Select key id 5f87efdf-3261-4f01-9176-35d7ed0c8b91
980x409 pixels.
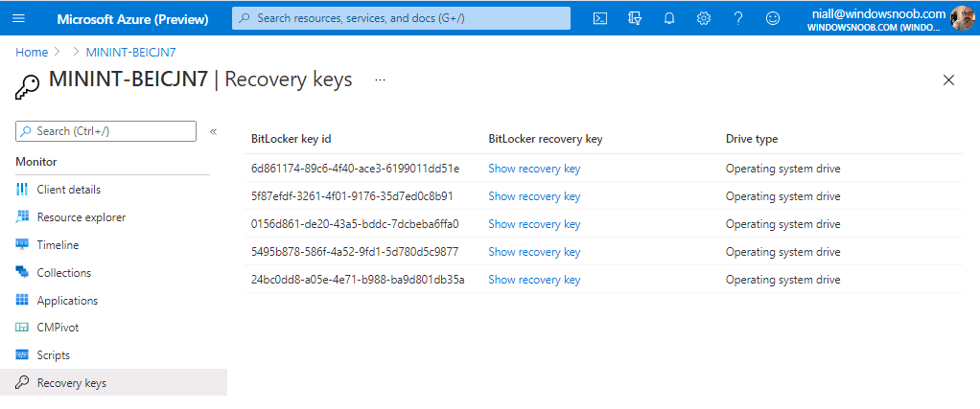click(352, 196)
